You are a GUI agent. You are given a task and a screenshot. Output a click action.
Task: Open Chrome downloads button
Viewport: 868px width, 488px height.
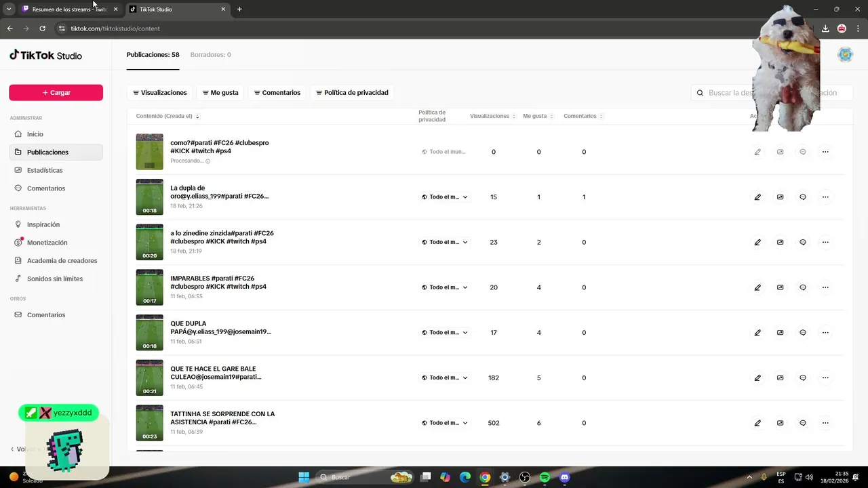pos(825,28)
